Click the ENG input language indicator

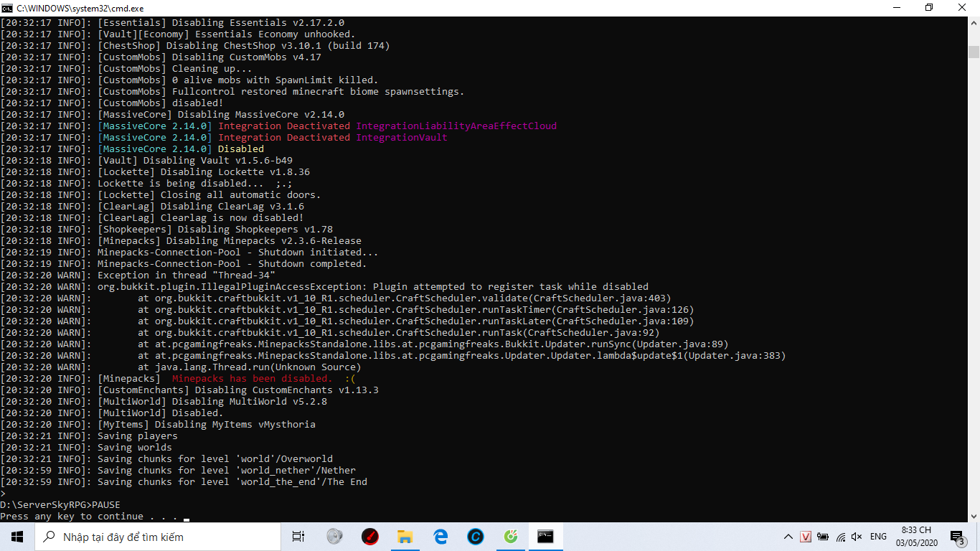tap(878, 537)
